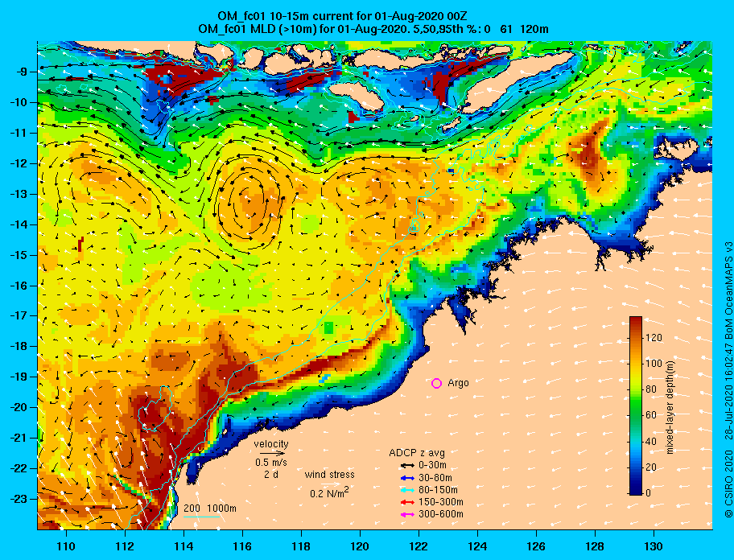Click the 'OM_fc01 MLD (>10m)' subtitle line
This screenshot has height=560, width=734.
(x=373, y=29)
